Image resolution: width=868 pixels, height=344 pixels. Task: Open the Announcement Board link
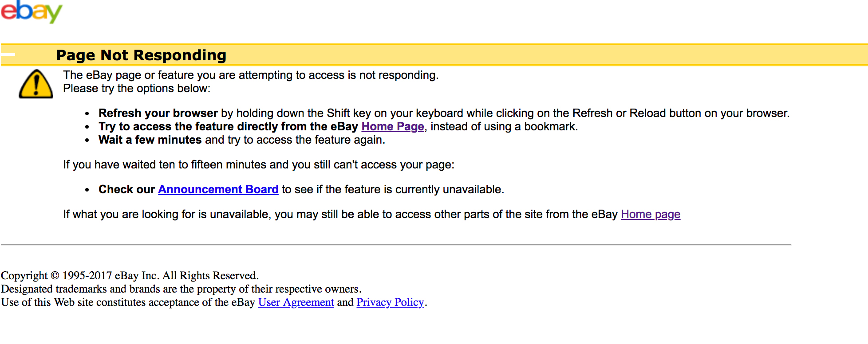point(218,189)
